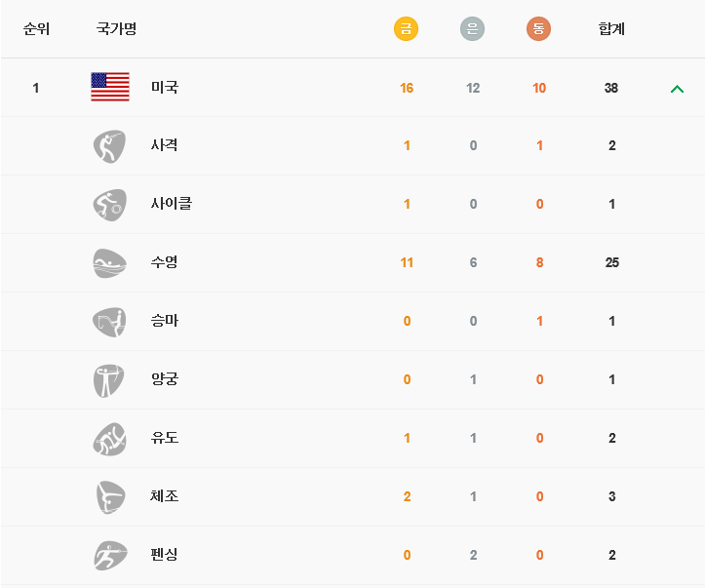Click the judo (유도) sport icon
Screen dimensions: 705x588
[109, 439]
